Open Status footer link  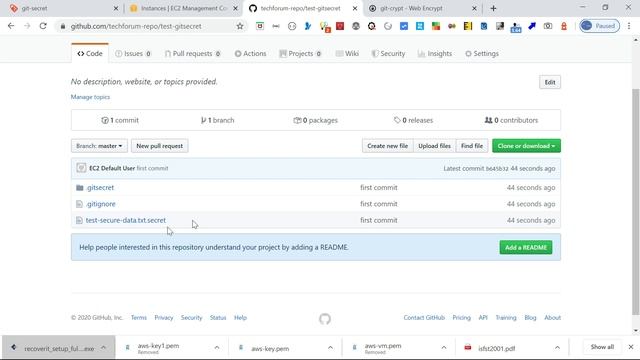tap(218, 318)
